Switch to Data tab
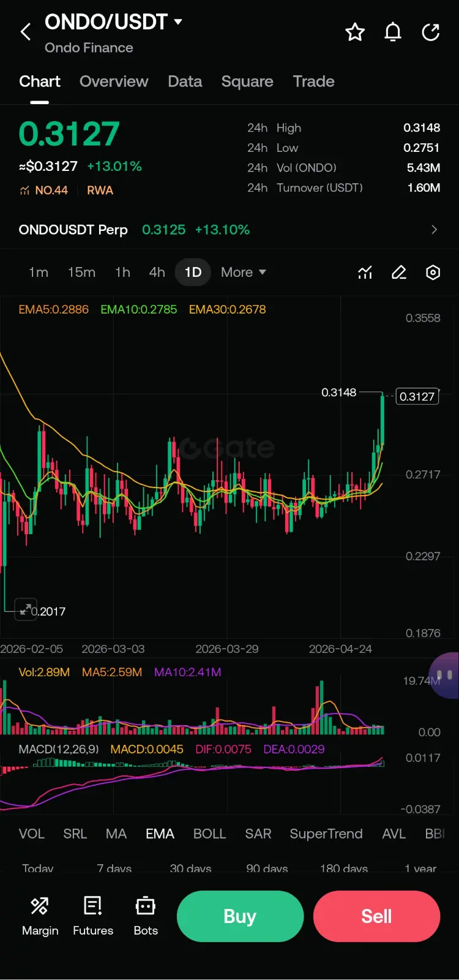 point(185,81)
